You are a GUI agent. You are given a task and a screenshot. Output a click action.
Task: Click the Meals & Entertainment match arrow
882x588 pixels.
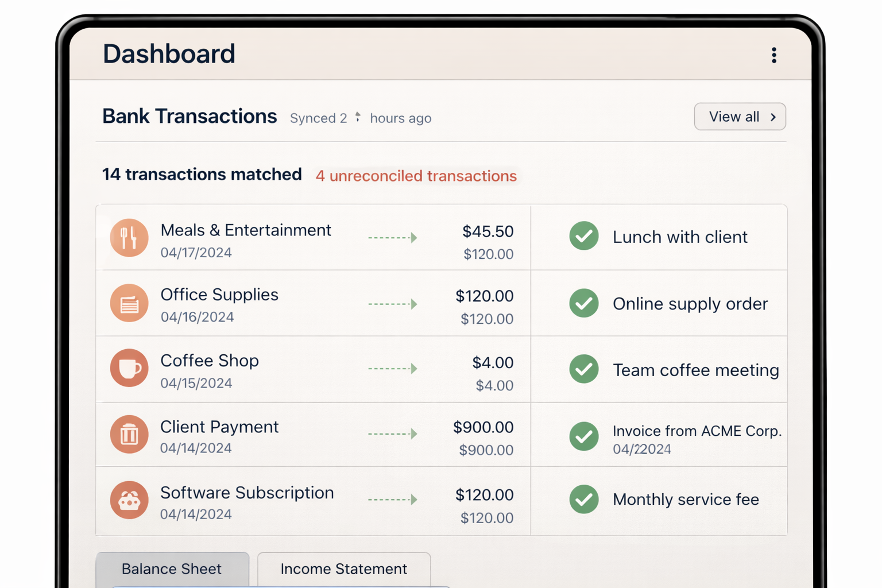tap(393, 238)
